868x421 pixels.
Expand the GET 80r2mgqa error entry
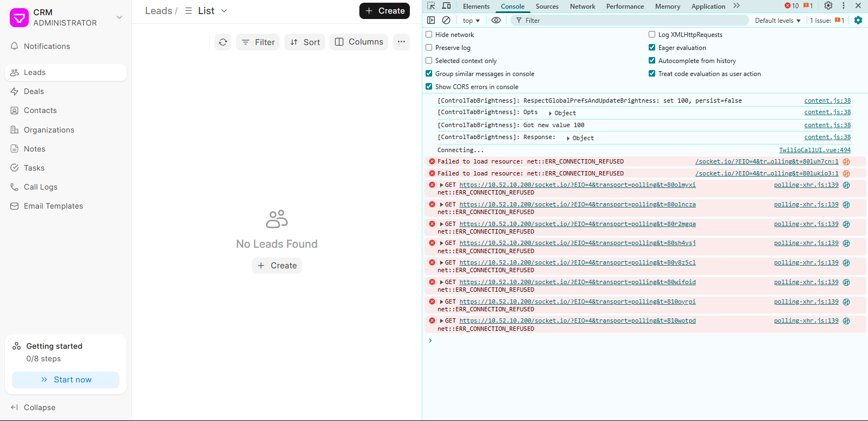(442, 224)
